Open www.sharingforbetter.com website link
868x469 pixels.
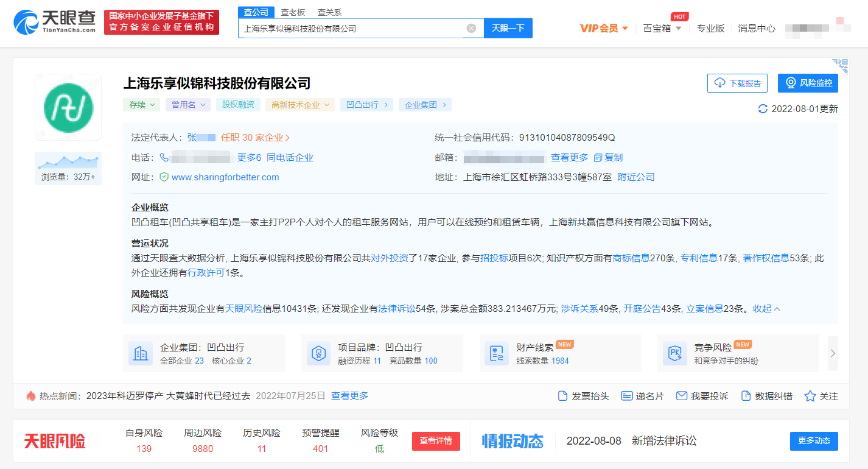click(225, 177)
